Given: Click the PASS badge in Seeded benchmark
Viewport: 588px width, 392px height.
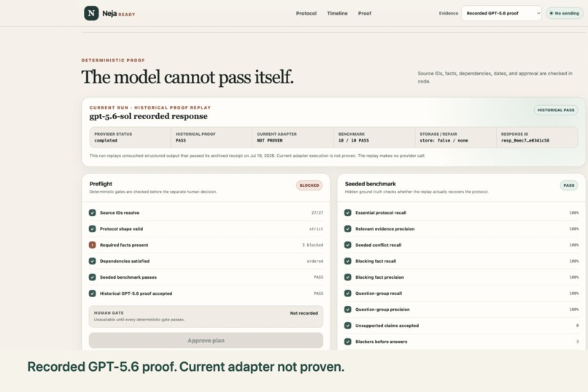Looking at the screenshot, I should click(x=569, y=185).
